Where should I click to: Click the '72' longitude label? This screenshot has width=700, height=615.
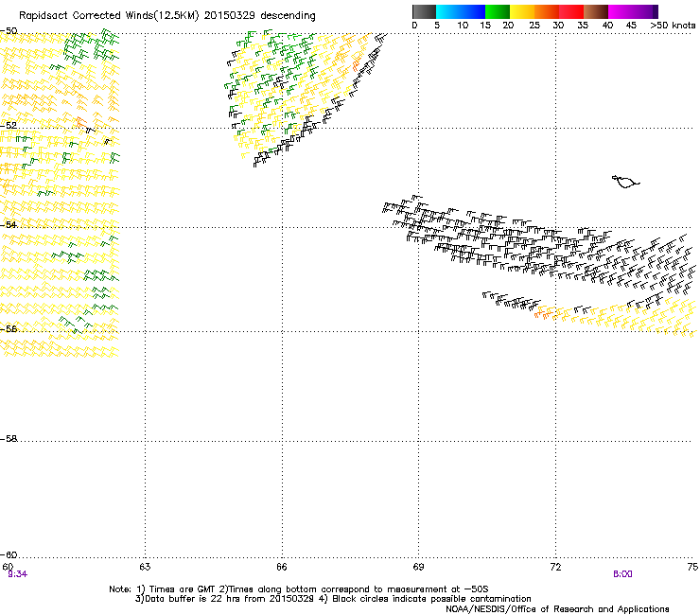coord(555,567)
